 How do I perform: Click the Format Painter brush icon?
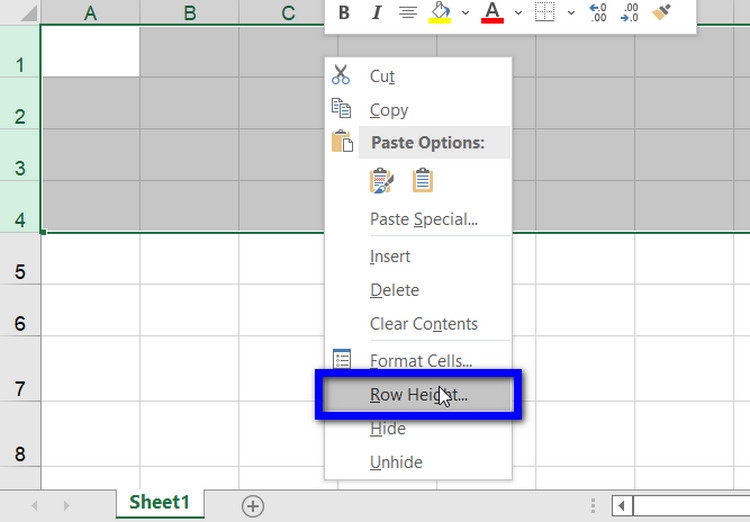pyautogui.click(x=662, y=12)
